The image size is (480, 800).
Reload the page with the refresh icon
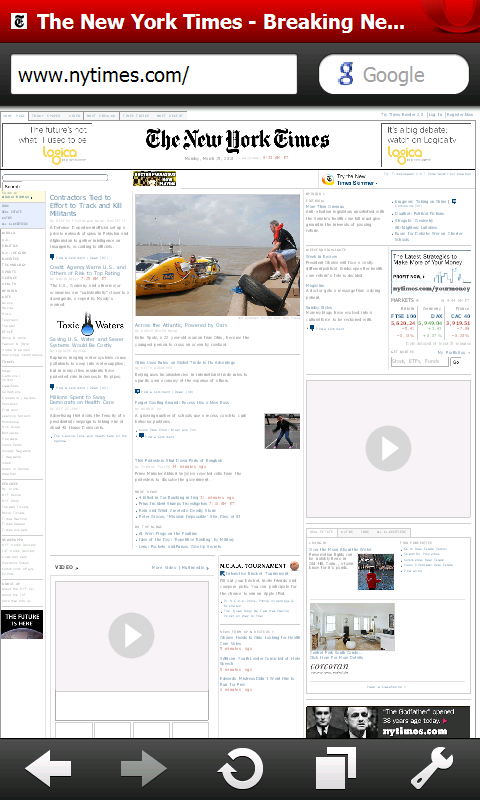(x=240, y=768)
